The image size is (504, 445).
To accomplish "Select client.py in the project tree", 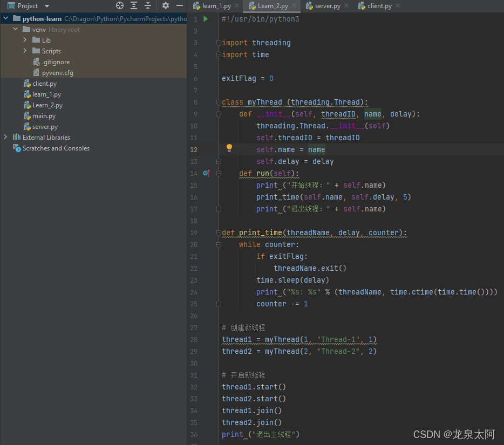I will (x=44, y=84).
